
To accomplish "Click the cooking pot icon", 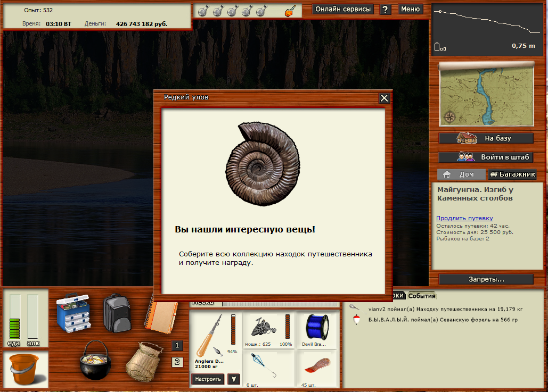I will (94, 361).
